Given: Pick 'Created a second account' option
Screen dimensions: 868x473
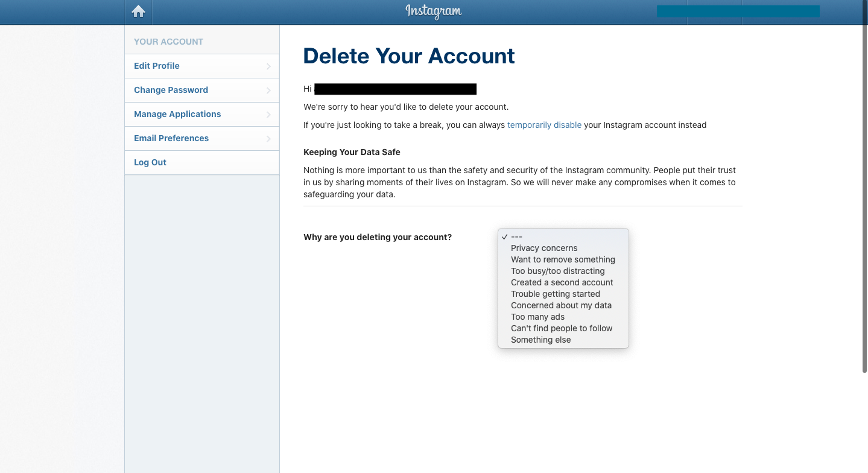Looking at the screenshot, I should (x=563, y=282).
